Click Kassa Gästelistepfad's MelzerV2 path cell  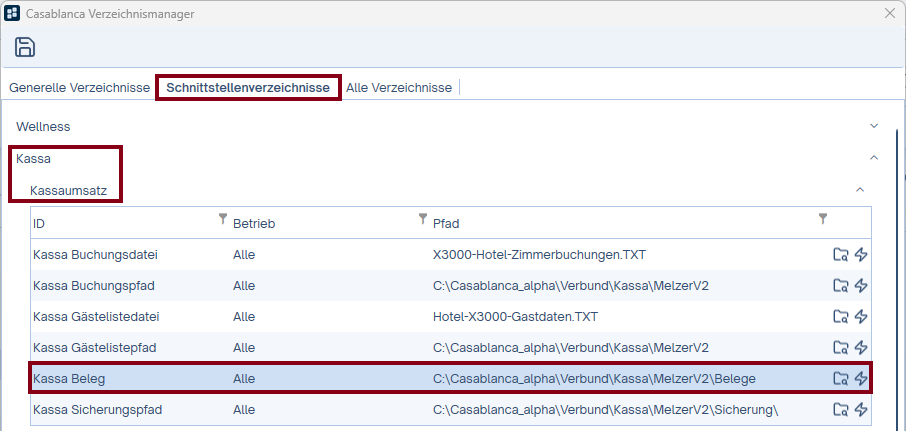point(570,348)
